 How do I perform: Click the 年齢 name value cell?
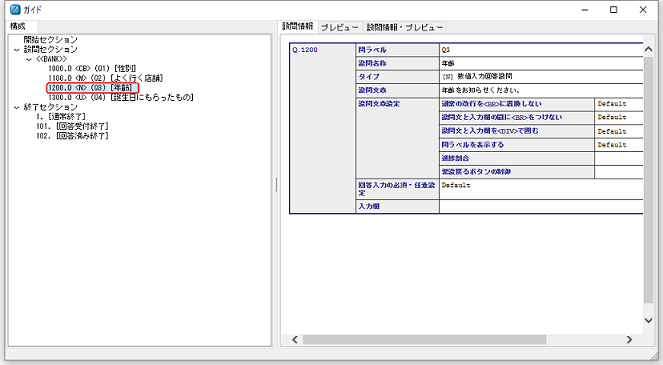(541, 63)
